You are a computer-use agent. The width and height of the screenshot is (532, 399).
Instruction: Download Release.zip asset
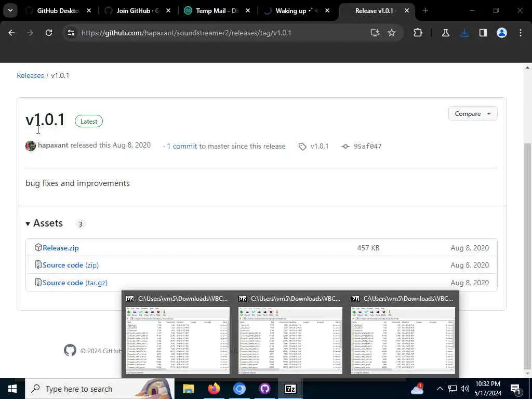point(61,248)
